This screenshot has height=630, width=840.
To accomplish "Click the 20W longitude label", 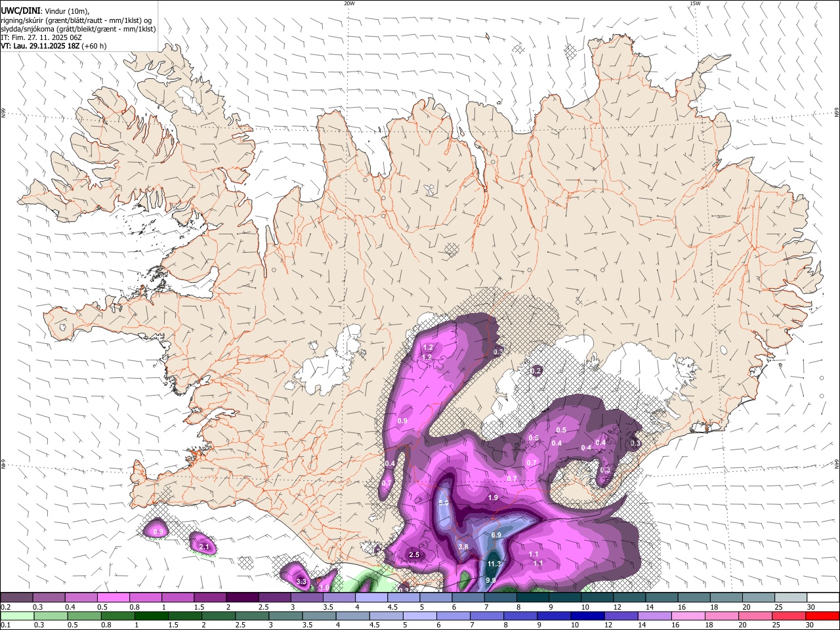I will 349,3.
